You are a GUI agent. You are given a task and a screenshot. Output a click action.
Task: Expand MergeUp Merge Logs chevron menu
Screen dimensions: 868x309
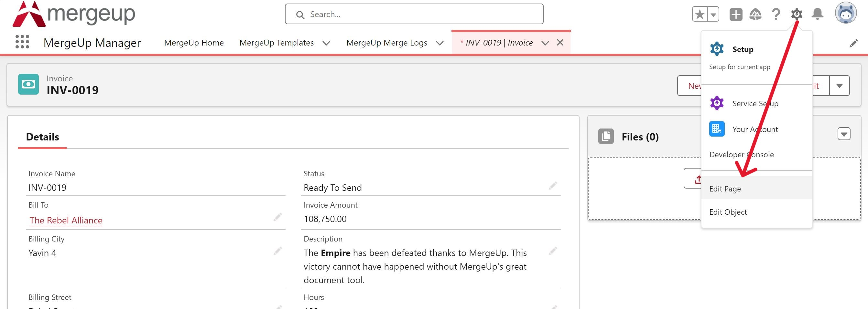coord(440,43)
